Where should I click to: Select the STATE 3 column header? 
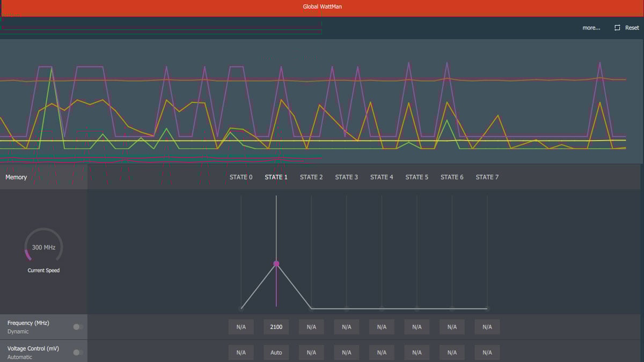pyautogui.click(x=347, y=177)
